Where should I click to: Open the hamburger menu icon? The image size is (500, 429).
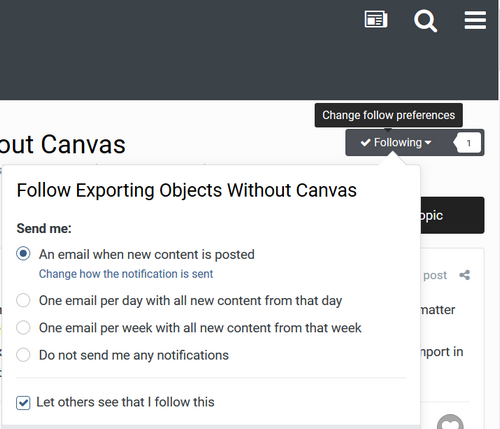pyautogui.click(x=475, y=20)
